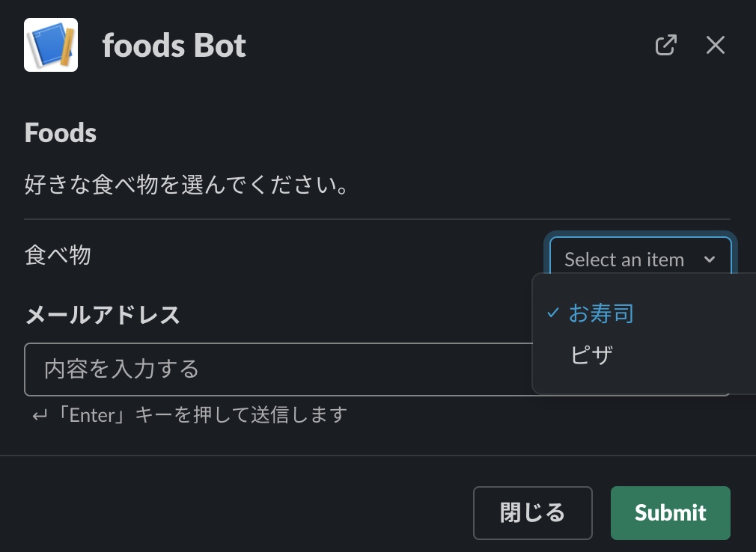Click the chevron on the item selector
The image size is (756, 552).
710,260
